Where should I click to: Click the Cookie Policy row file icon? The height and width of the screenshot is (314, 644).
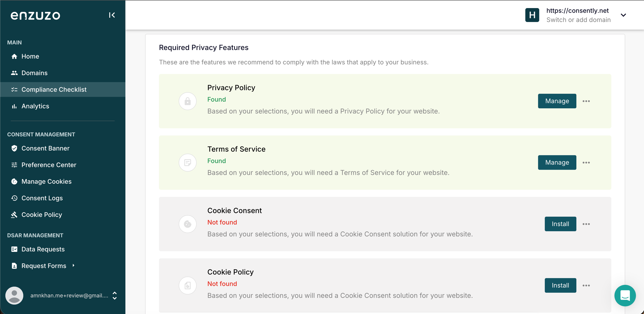[x=188, y=286]
